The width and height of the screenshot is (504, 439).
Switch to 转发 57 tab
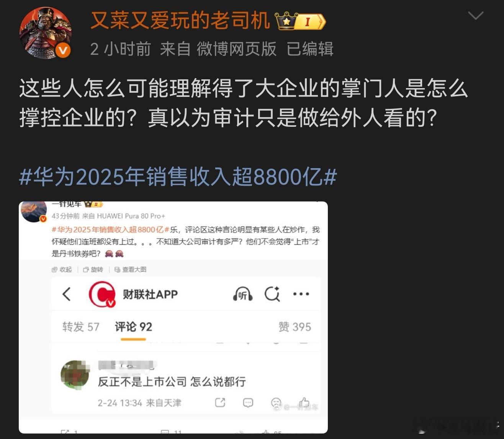click(x=81, y=327)
